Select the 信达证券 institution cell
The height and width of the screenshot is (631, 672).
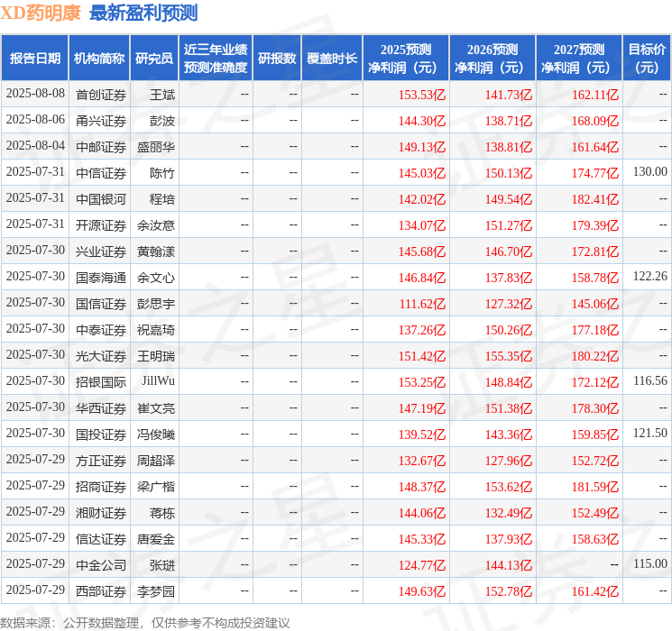click(x=101, y=539)
